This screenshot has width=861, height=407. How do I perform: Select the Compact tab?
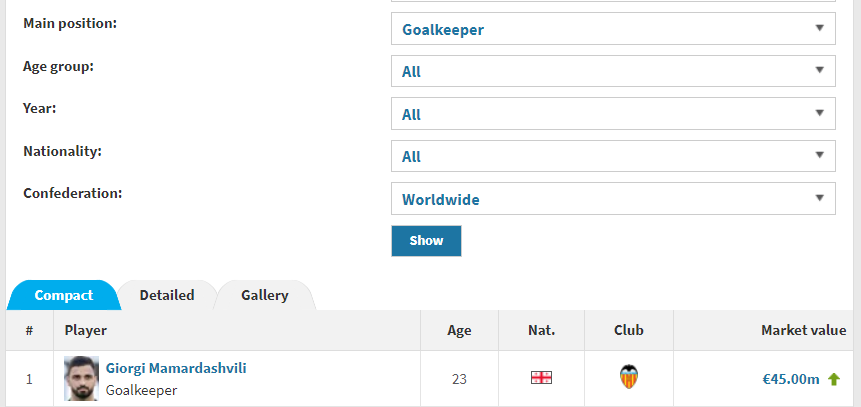coord(63,295)
